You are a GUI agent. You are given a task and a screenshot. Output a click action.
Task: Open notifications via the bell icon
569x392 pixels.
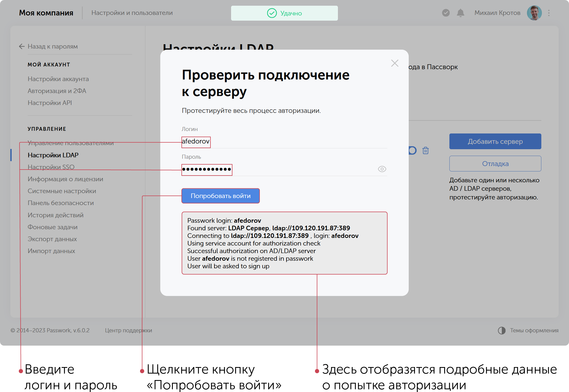[x=461, y=12]
